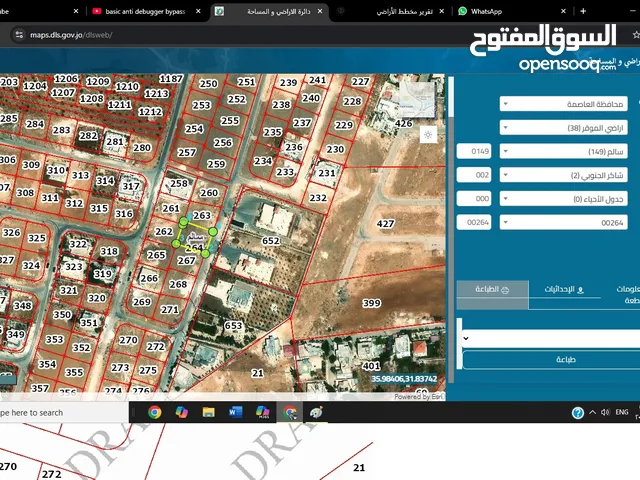Click the 0149 village code field
Screen dimensions: 640x480
474,151
